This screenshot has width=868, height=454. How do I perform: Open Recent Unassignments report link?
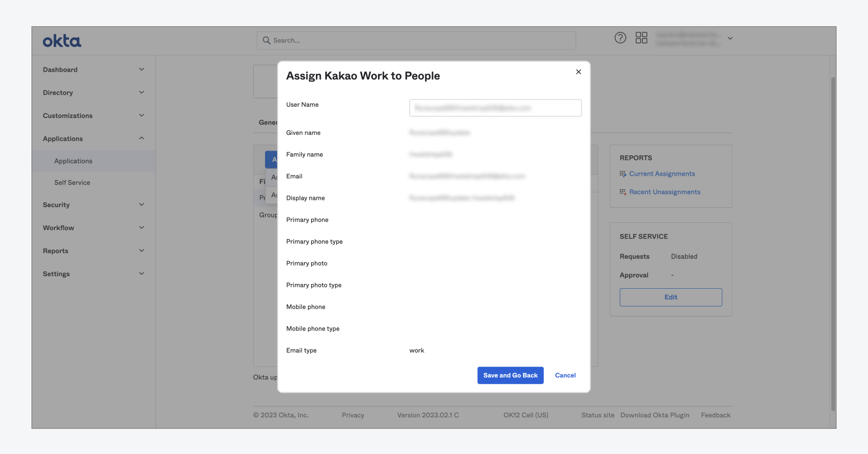coord(665,192)
